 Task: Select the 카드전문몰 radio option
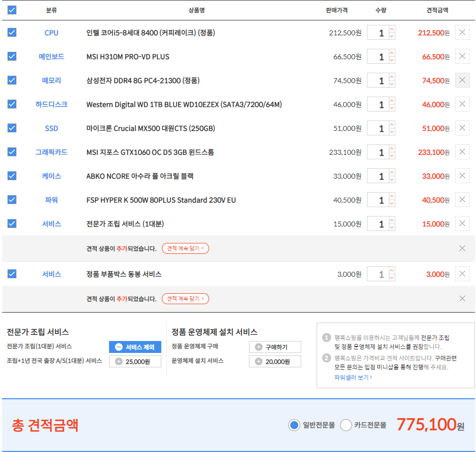[346, 425]
